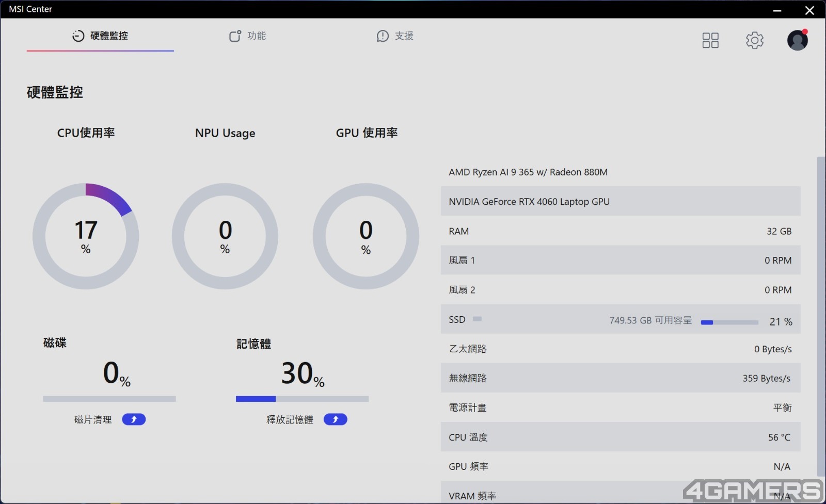Image resolution: width=826 pixels, height=504 pixels.
Task: Open the user profile avatar
Action: pyautogui.click(x=797, y=40)
